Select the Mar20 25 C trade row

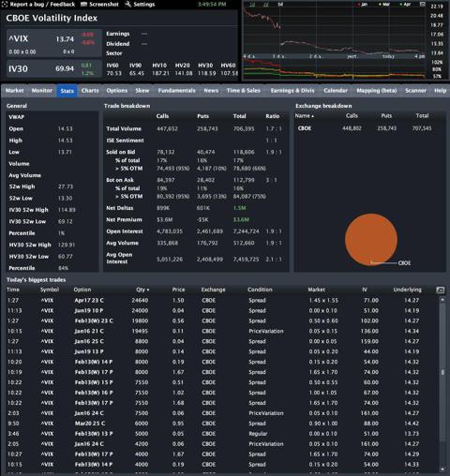pos(222,424)
